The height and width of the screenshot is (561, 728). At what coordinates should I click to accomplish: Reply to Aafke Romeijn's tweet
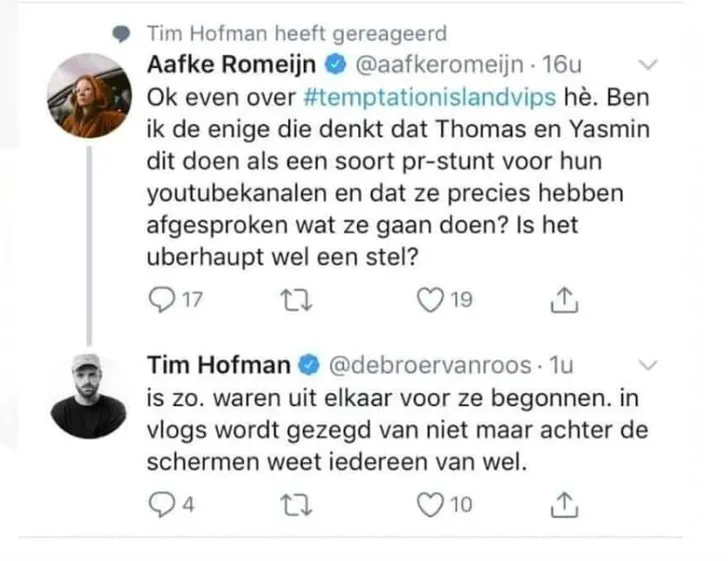[x=160, y=299]
